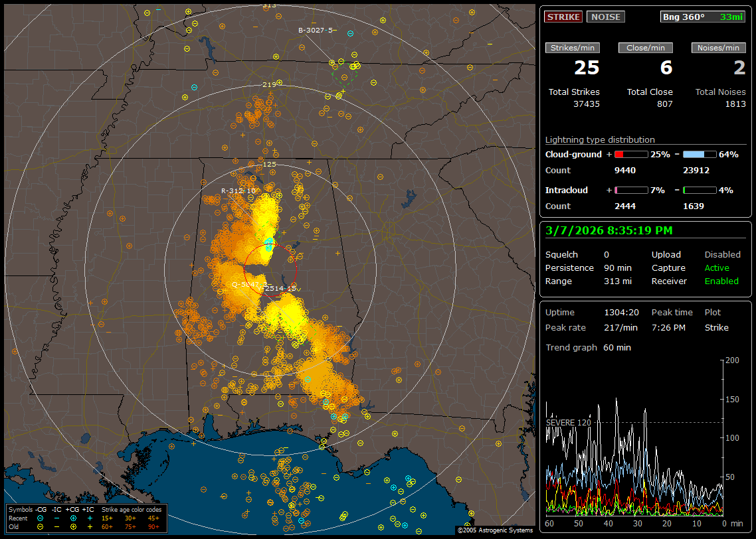Screen dimensions: 756x539
Task: Click the 90+ strike age color code
Action: point(153,526)
